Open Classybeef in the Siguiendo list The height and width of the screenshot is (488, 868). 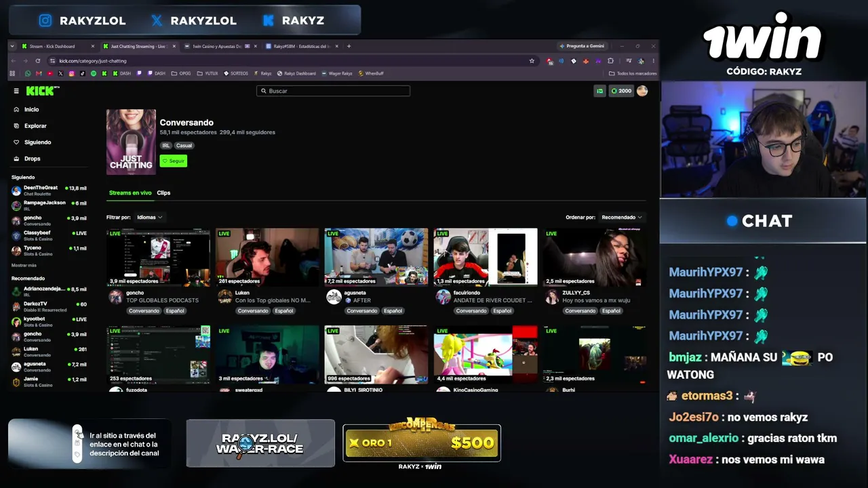coord(49,236)
